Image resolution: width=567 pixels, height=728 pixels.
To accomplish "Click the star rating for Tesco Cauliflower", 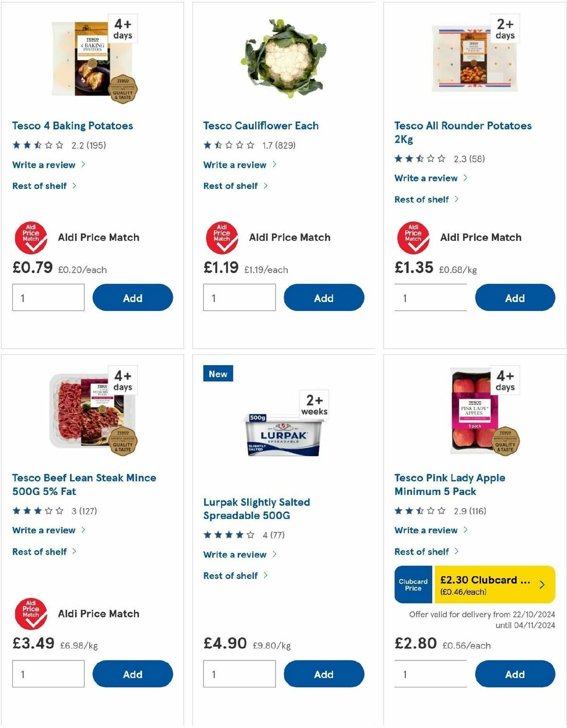I will point(227,145).
